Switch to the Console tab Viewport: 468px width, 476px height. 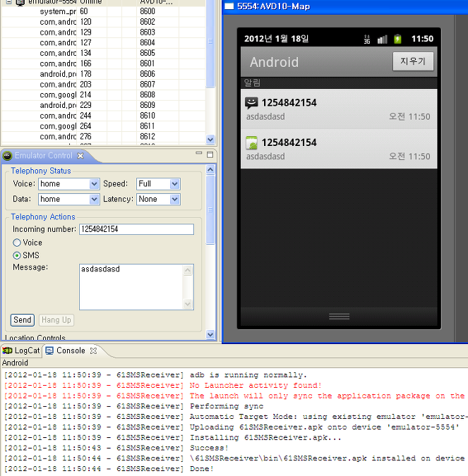coord(71,350)
